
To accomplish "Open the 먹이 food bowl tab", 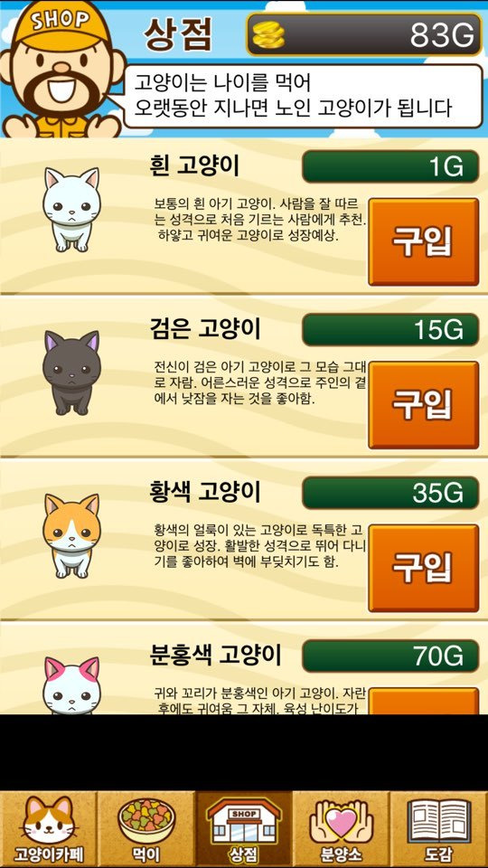I will (146, 829).
